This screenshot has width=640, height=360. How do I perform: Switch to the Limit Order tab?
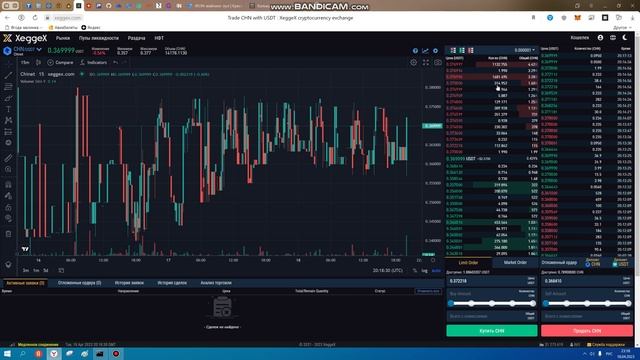pos(468,262)
